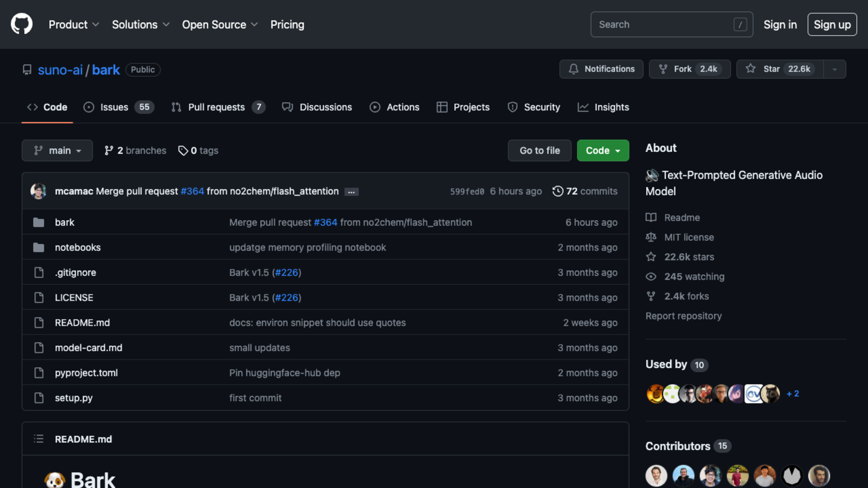Open the .gitignore file
The height and width of the screenshot is (488, 868).
pos(75,272)
